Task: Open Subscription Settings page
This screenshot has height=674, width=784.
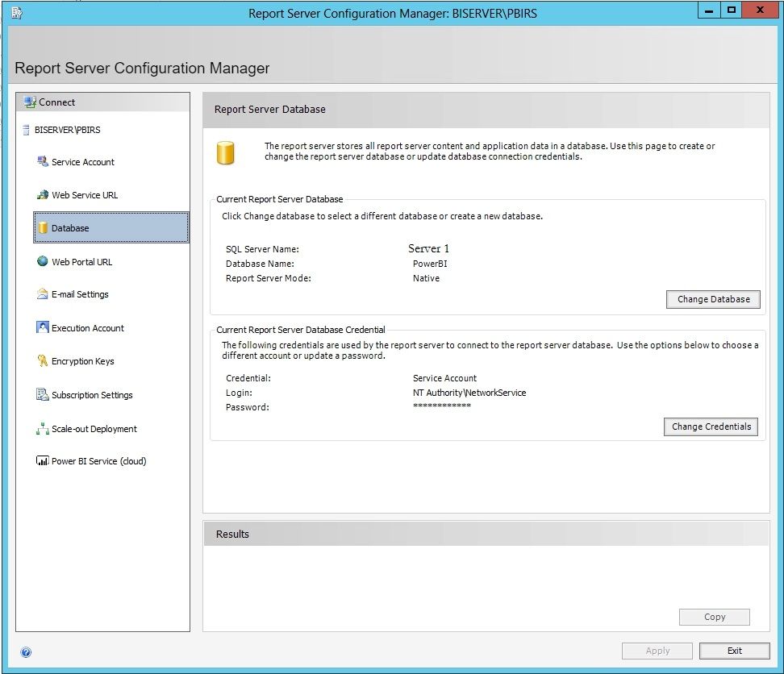Action: pos(92,395)
